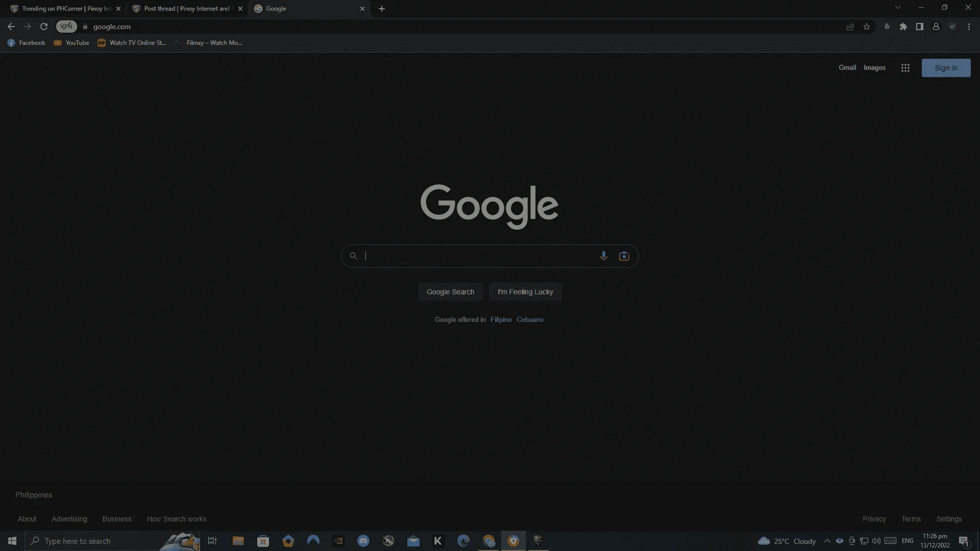Open Microsoft Edge from taskbar
The image size is (980, 551).
tap(463, 541)
